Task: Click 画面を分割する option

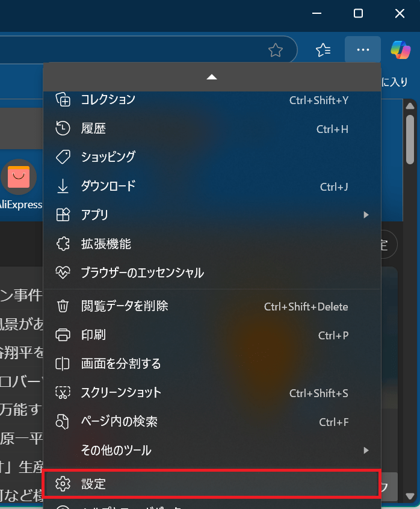Action: 121,364
